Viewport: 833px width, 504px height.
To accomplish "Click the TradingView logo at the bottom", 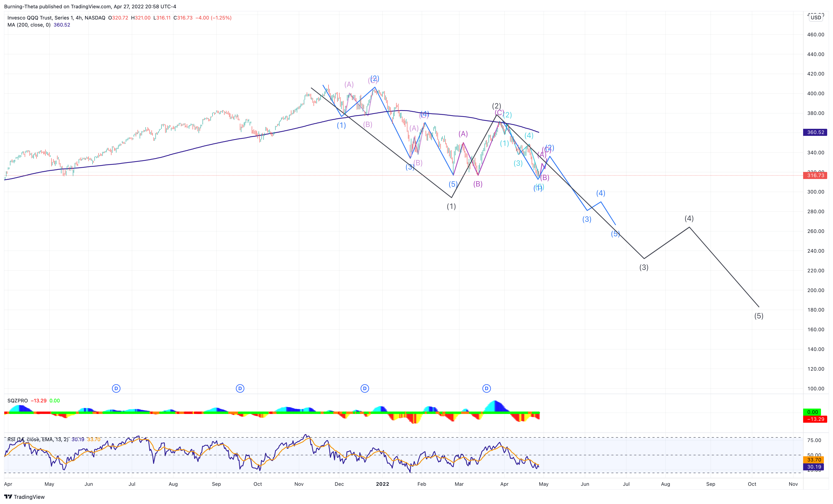I will [x=24, y=497].
